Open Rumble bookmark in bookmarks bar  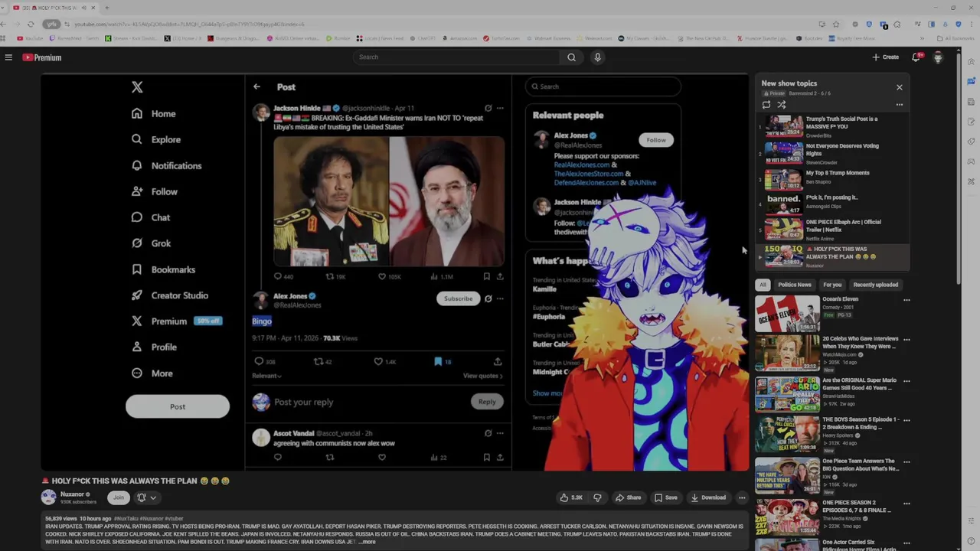(x=340, y=38)
